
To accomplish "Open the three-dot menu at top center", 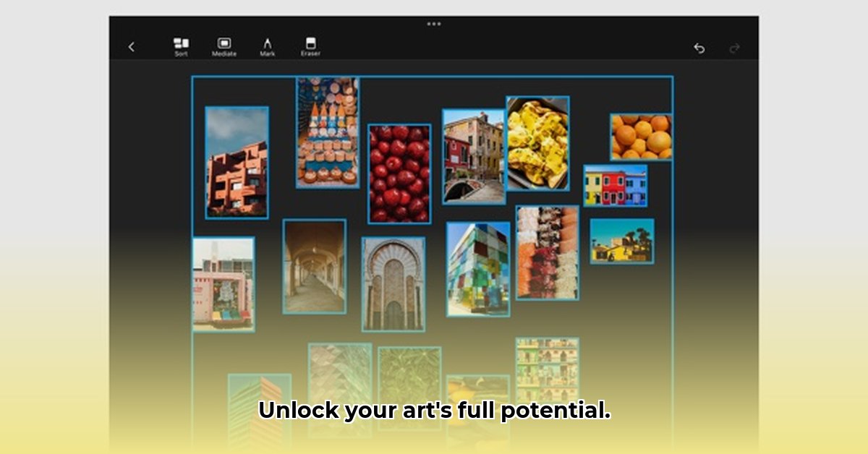I will tap(433, 23).
